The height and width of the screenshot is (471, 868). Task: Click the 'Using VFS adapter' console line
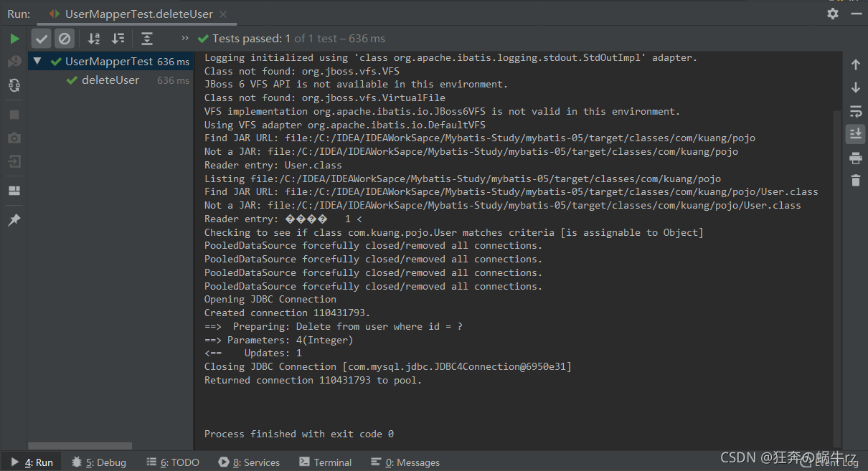pyautogui.click(x=345, y=125)
